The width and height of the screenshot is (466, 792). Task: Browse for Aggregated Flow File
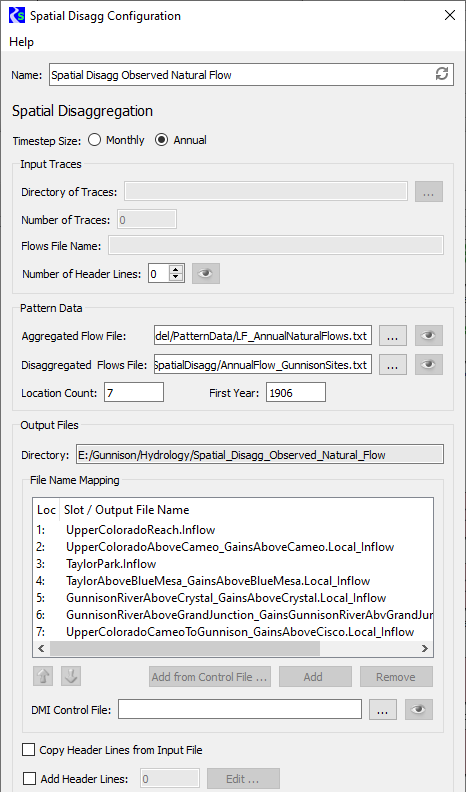393,335
